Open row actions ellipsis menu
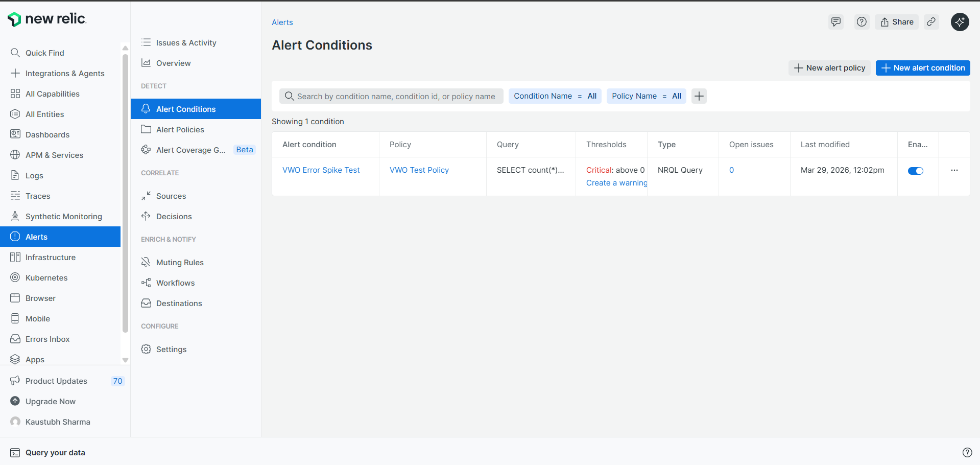 coord(954,170)
